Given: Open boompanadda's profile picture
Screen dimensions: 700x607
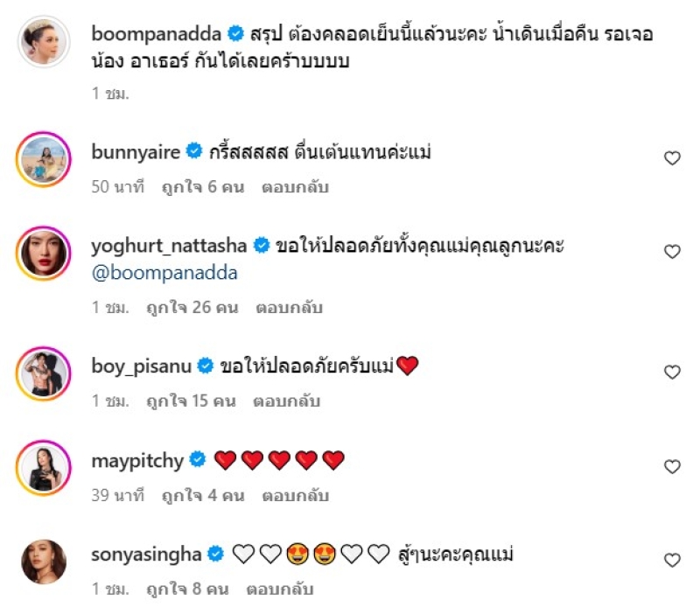Looking at the screenshot, I should point(44,41).
